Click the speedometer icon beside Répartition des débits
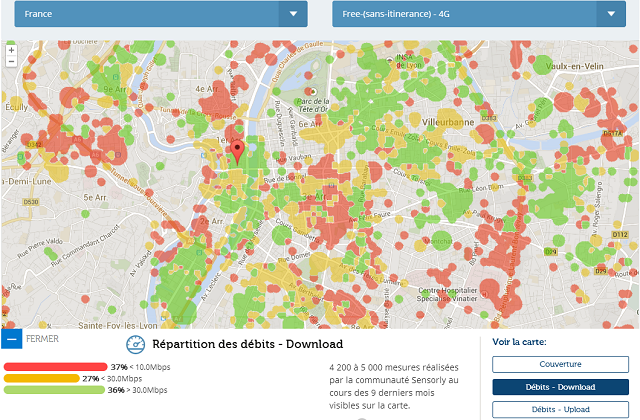 tap(136, 344)
